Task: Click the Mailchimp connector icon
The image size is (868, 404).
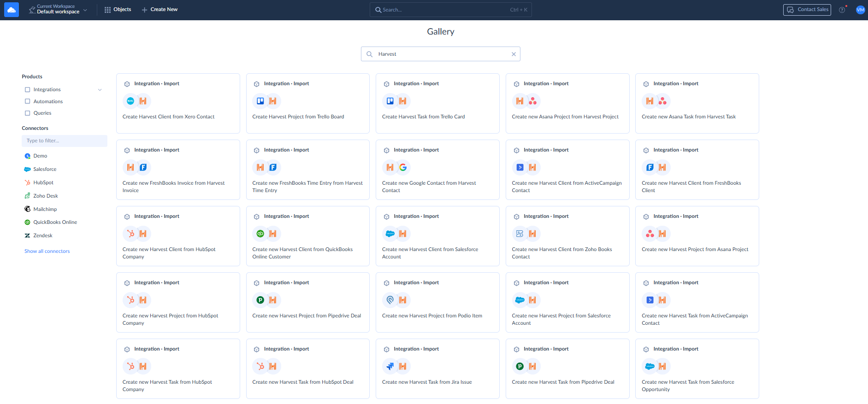Action: tap(28, 209)
